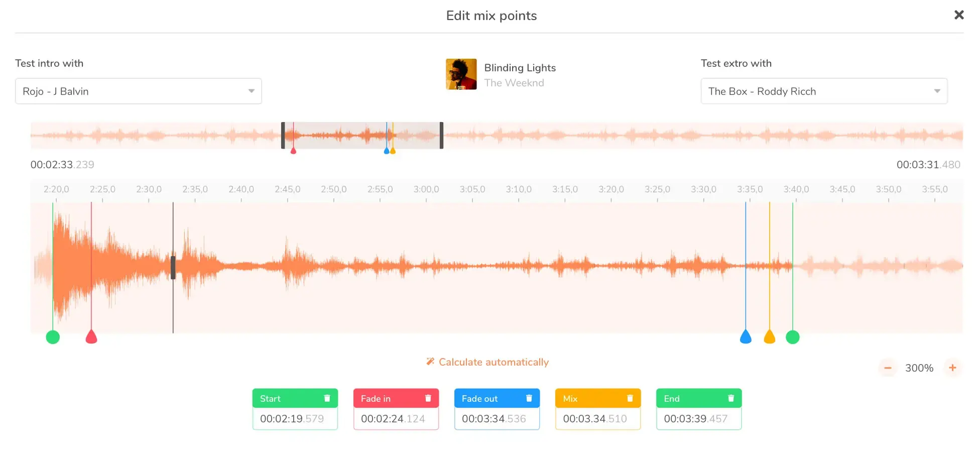
Task: Click the Test extro with label
Action: 736,63
